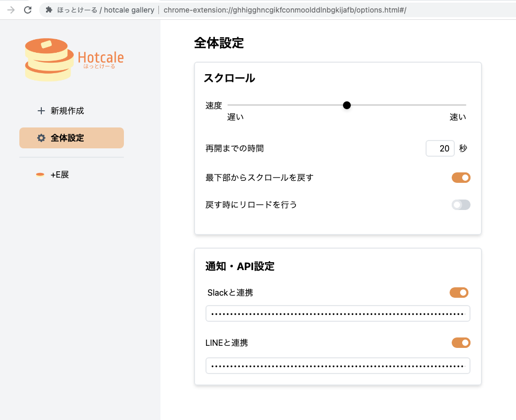Image resolution: width=516 pixels, height=420 pixels.
Task: Click the LINE token password field
Action: point(338,366)
